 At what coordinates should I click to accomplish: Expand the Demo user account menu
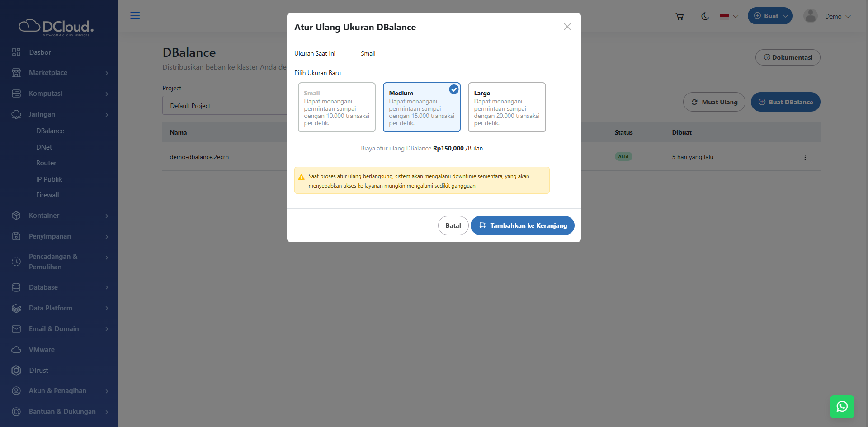(827, 16)
